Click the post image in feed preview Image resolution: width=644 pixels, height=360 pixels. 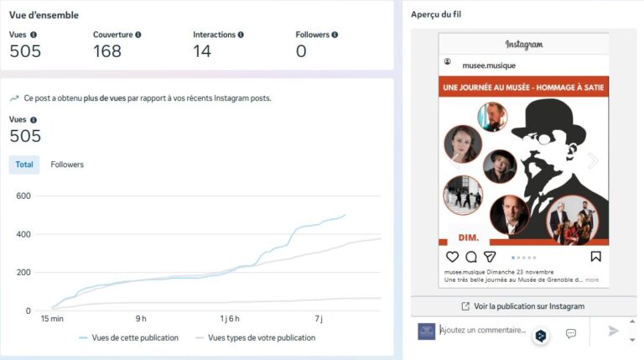pos(523,160)
